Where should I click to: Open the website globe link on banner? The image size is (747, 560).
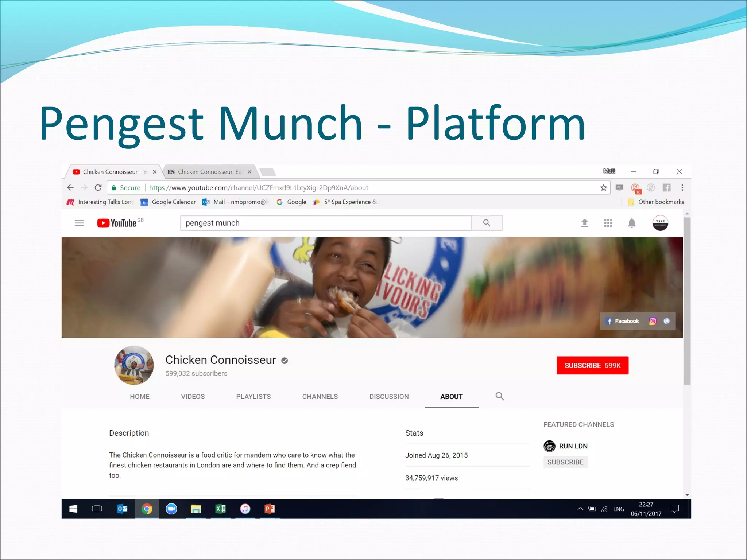coord(666,321)
